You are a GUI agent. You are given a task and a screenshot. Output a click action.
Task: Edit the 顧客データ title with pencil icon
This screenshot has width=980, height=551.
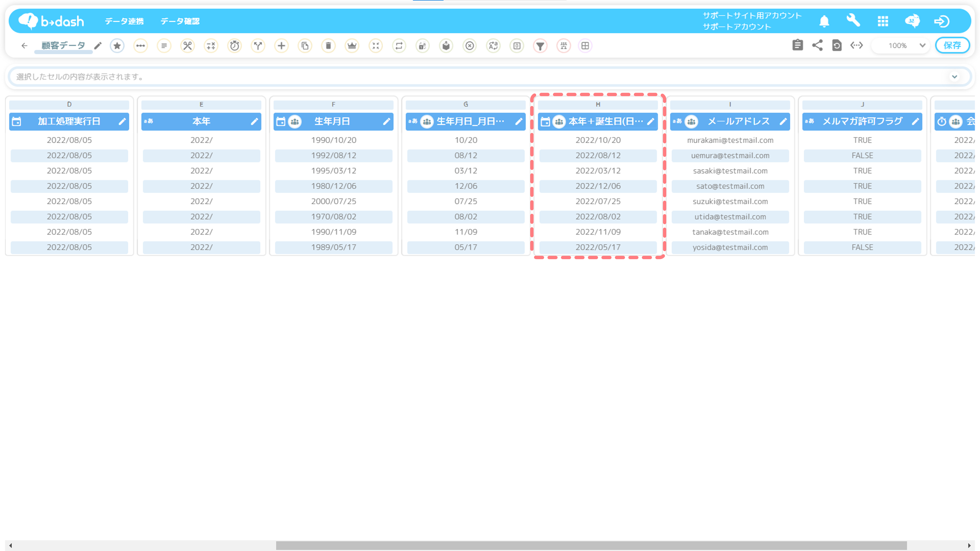coord(98,46)
